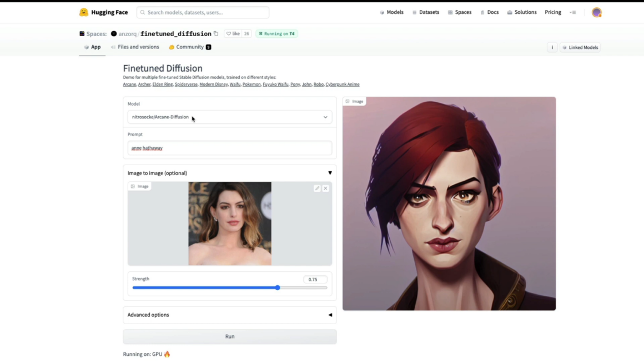Collapse the Image to image section
The height and width of the screenshot is (363, 644).
tap(330, 173)
